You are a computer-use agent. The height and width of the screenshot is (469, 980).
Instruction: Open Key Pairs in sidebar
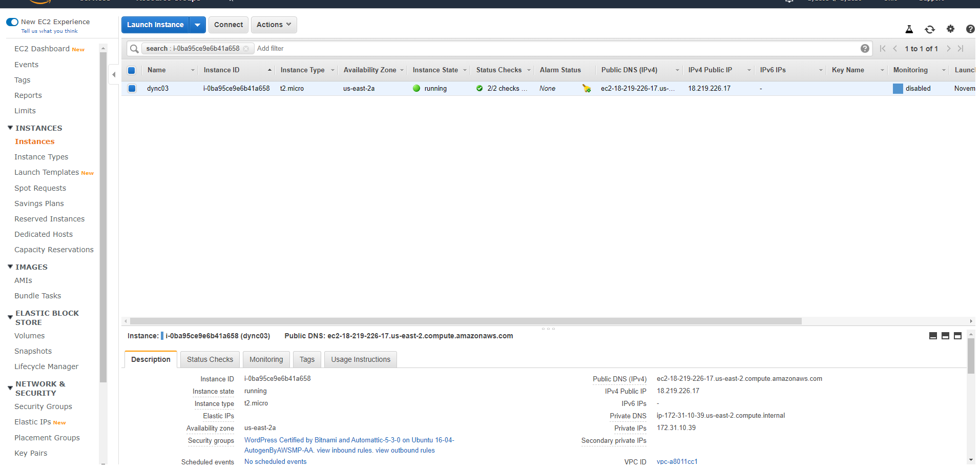coord(31,453)
